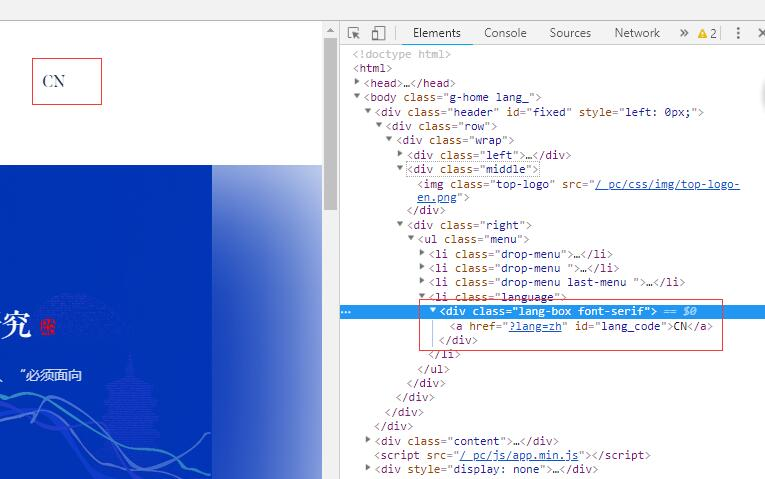Viewport: 765px width, 479px height.
Task: Switch to the Sources tab
Action: [570, 33]
